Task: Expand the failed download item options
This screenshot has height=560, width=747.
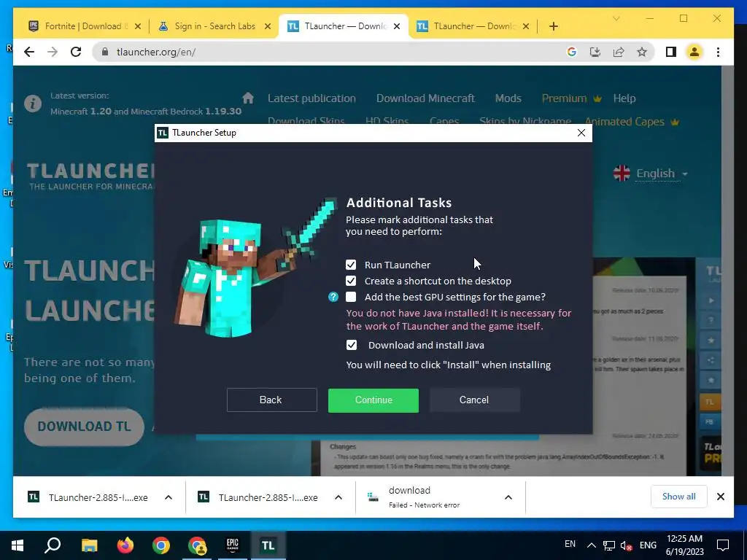Action: pyautogui.click(x=508, y=497)
